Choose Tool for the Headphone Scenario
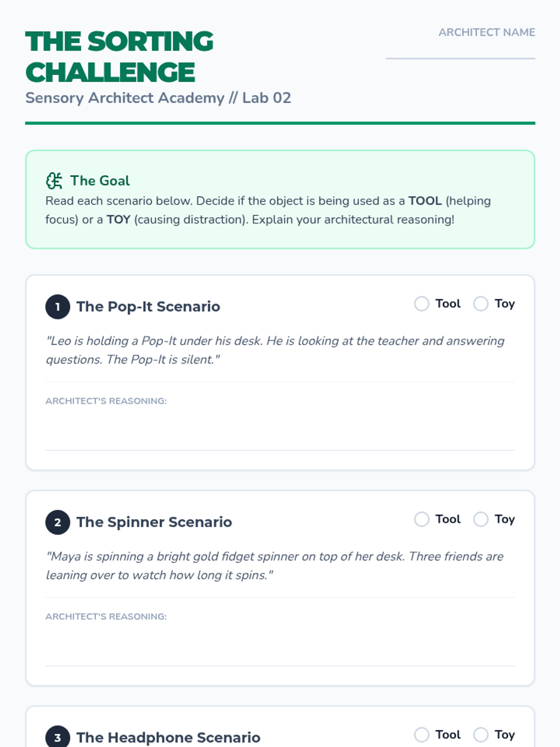 [421, 735]
